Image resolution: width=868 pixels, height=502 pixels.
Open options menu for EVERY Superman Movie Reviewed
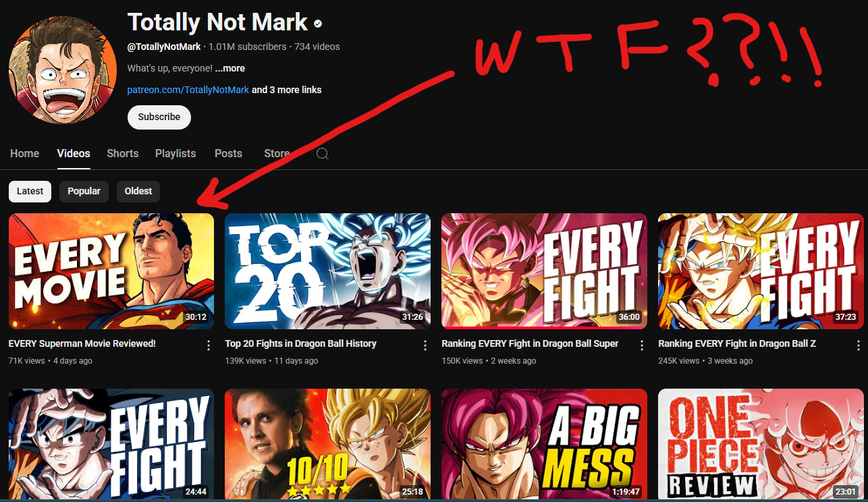tap(209, 345)
